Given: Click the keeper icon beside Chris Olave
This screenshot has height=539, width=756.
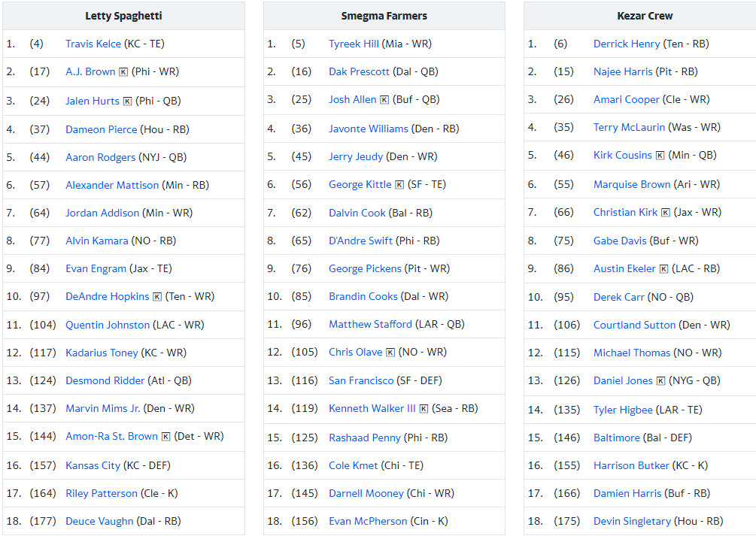Looking at the screenshot, I should coord(390,353).
